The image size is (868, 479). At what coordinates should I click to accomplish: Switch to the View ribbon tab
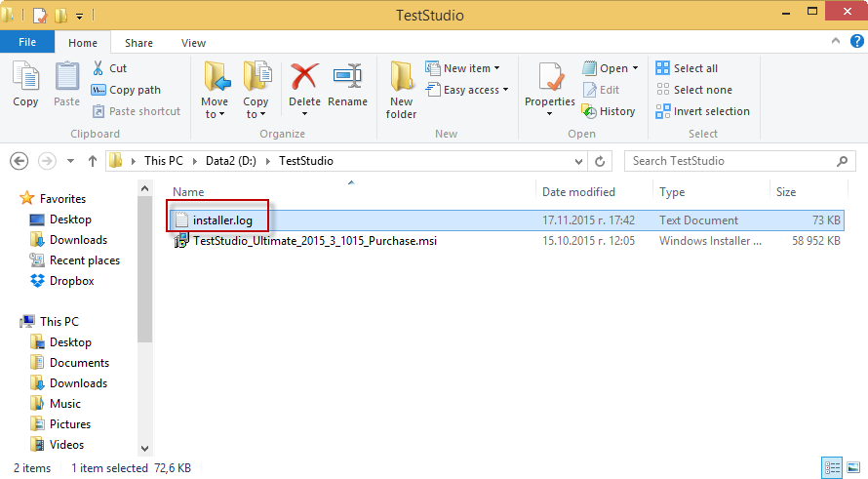click(194, 43)
